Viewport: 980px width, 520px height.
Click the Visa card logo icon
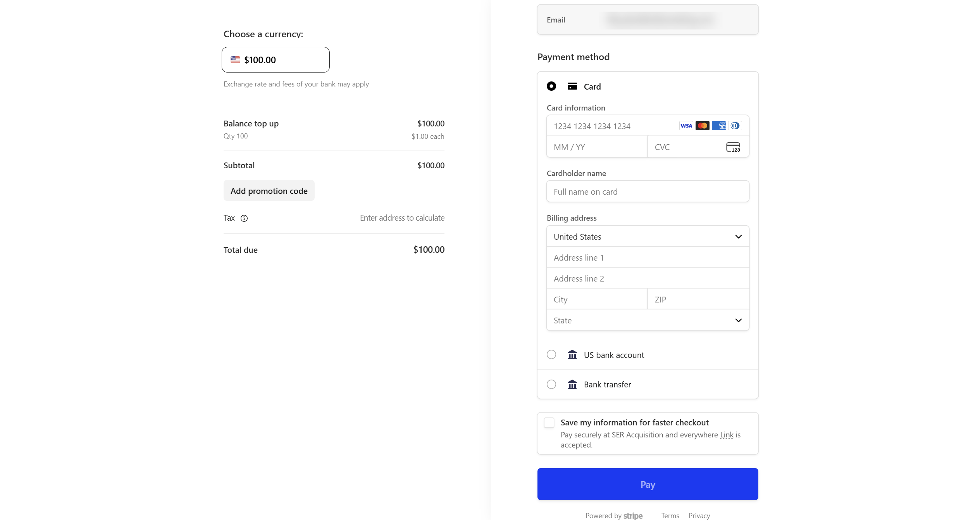pos(685,126)
